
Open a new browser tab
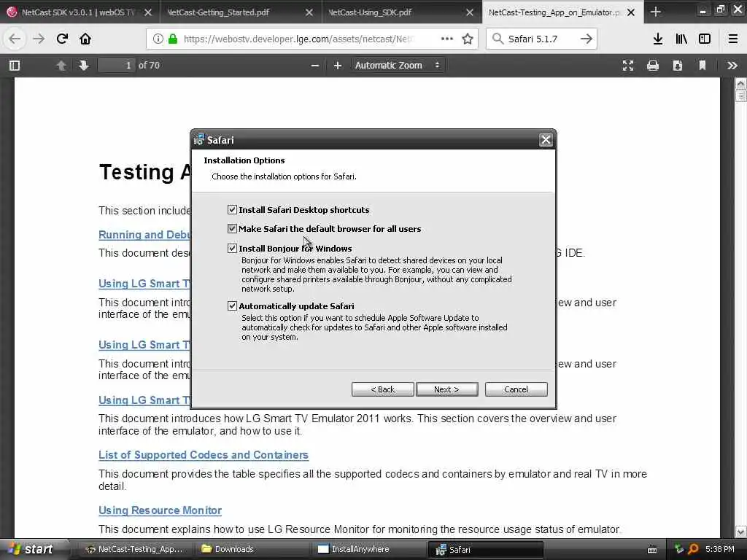(656, 12)
